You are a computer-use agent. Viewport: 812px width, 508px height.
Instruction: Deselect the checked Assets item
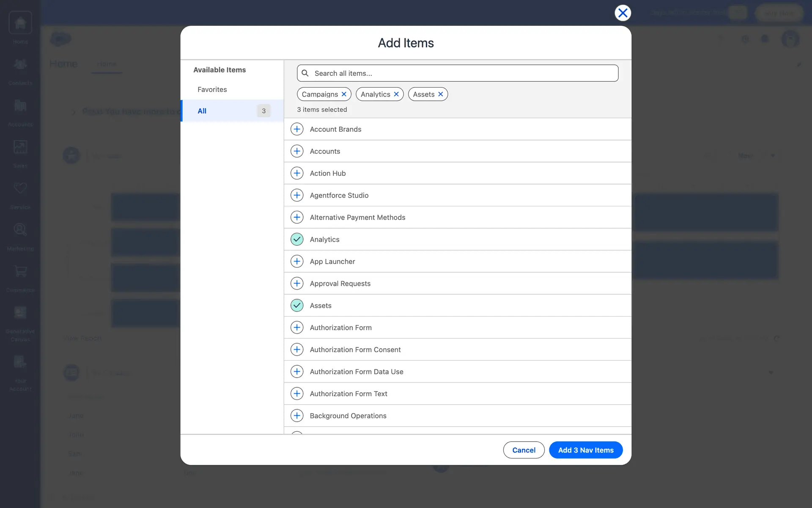click(297, 305)
